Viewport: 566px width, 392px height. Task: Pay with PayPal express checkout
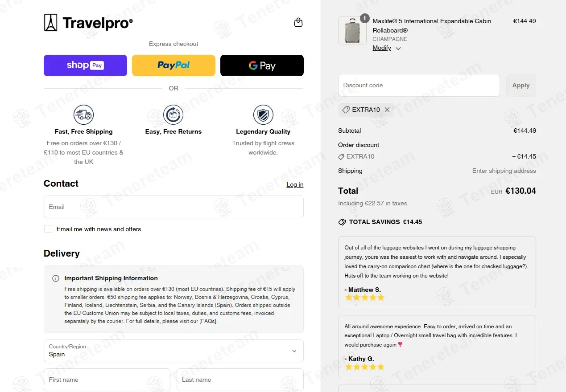174,65
